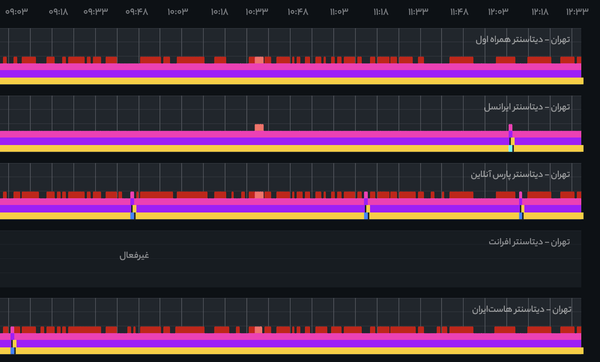The height and width of the screenshot is (362, 600).
Task: Click the last magenta spike in the پارس آنلاین row
Action: pos(520,195)
